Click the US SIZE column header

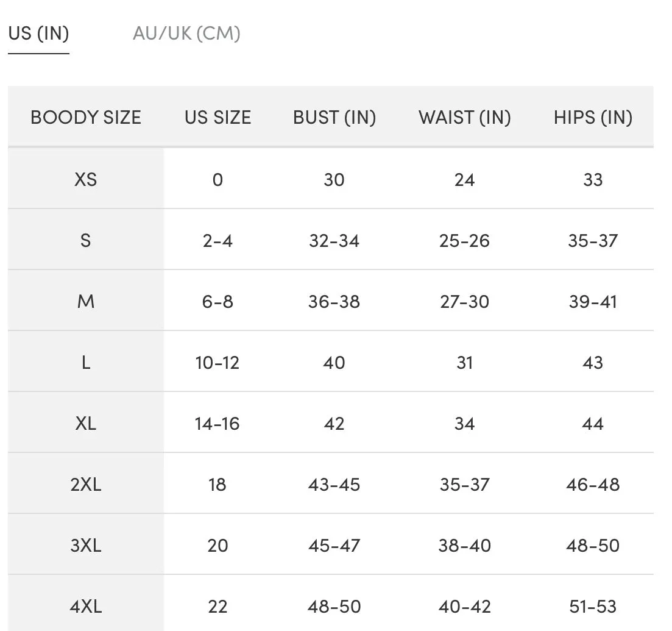point(218,117)
